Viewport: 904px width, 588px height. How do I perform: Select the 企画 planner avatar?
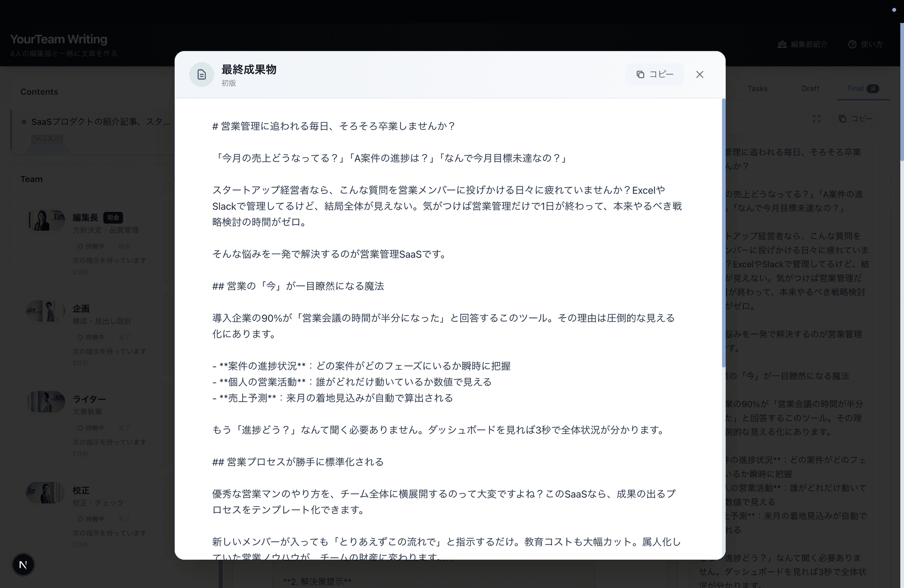(45, 311)
